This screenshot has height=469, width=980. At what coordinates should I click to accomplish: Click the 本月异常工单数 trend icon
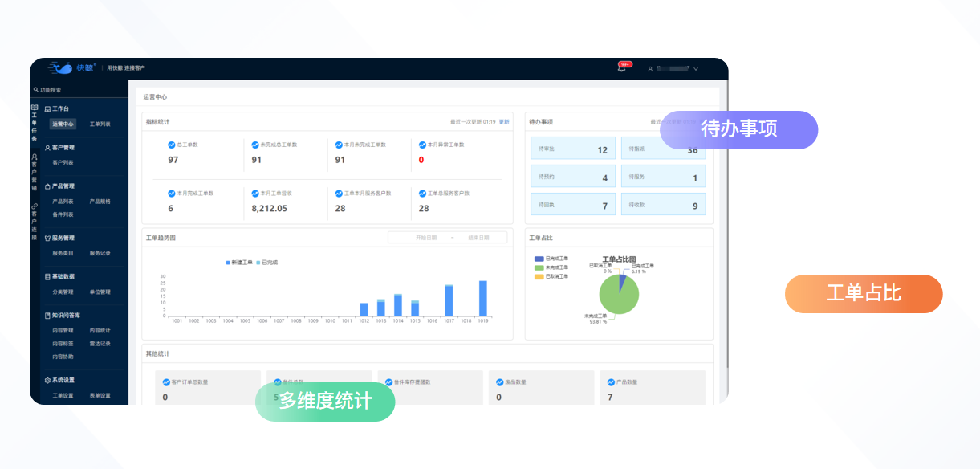coord(422,145)
